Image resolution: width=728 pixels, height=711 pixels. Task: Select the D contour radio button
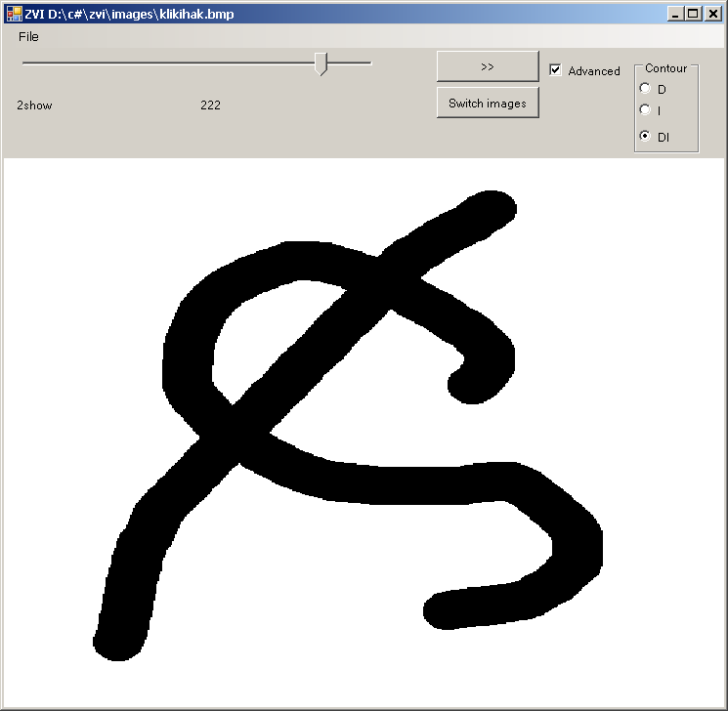pyautogui.click(x=645, y=88)
